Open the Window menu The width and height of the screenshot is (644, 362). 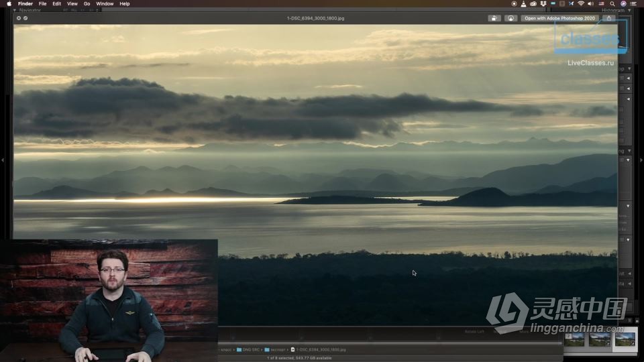(x=105, y=3)
